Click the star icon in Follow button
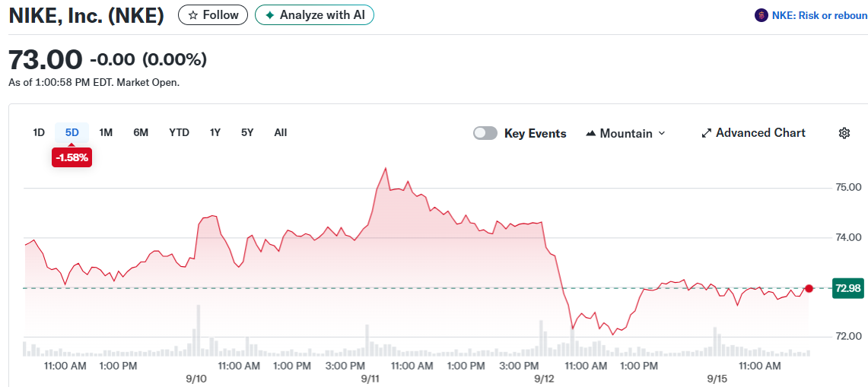The image size is (868, 387). point(193,15)
